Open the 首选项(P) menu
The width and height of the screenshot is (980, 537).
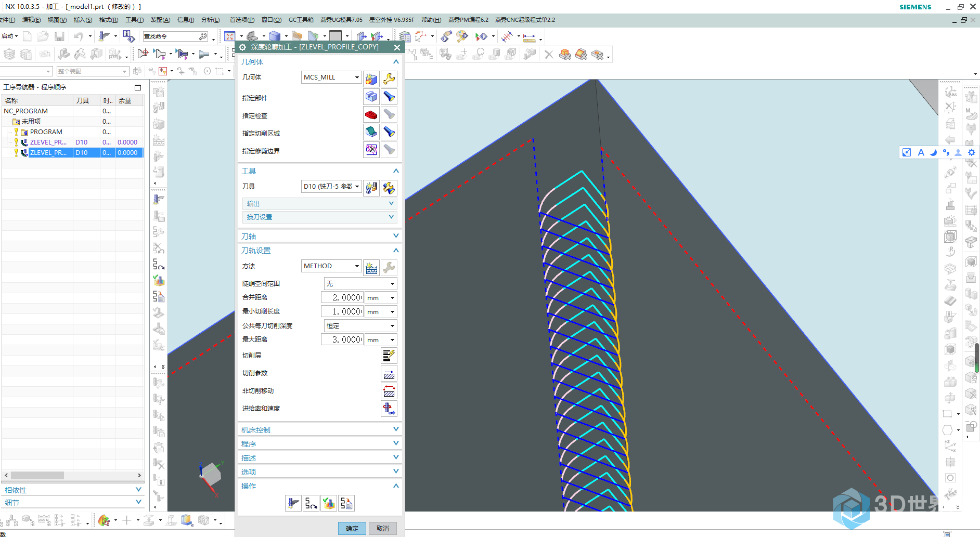point(242,20)
